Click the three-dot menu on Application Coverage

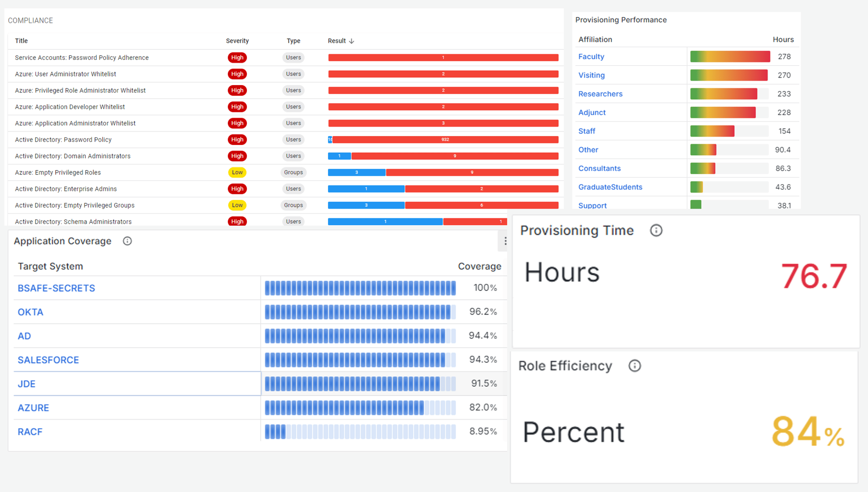click(505, 241)
